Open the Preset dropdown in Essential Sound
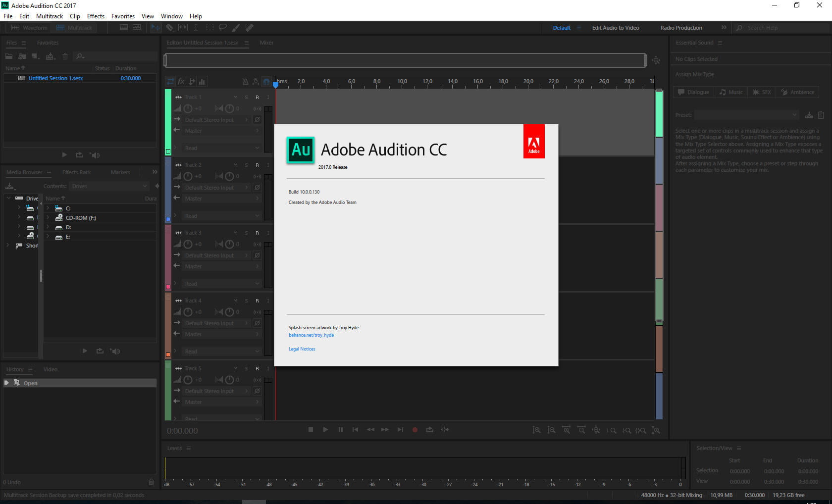Screen dimensions: 832x504 (x=746, y=115)
